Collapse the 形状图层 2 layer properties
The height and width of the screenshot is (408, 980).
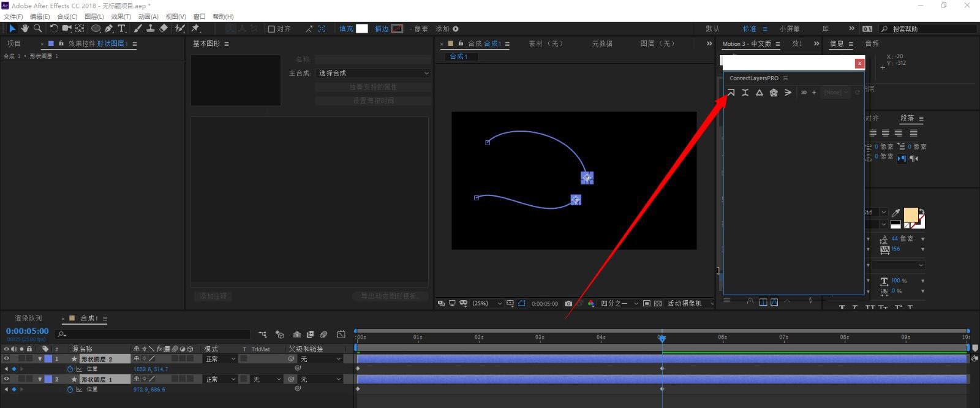40,359
